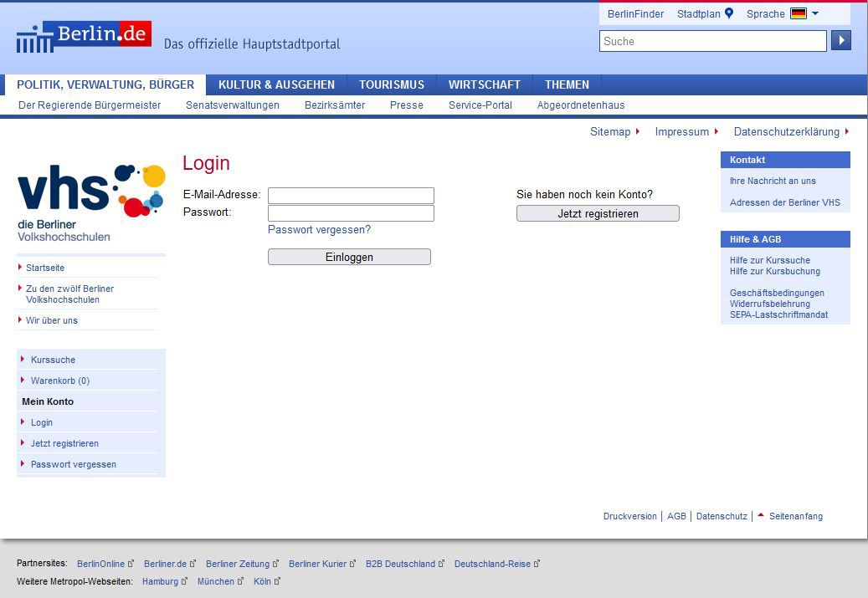The image size is (868, 598).
Task: Click the BerlinFinder link
Action: [x=635, y=14]
